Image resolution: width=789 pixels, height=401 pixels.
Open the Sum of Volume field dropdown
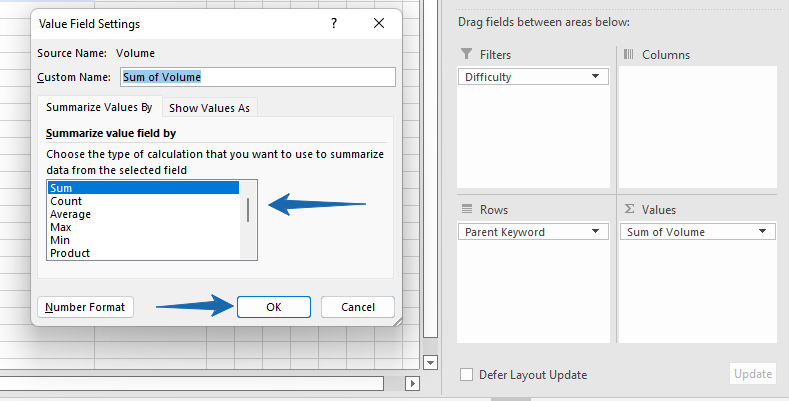[763, 231]
